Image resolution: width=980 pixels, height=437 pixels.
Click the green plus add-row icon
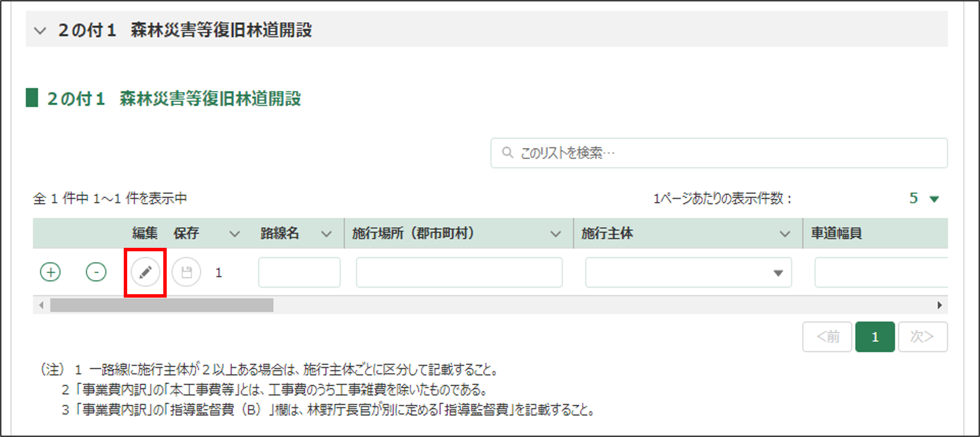[50, 272]
